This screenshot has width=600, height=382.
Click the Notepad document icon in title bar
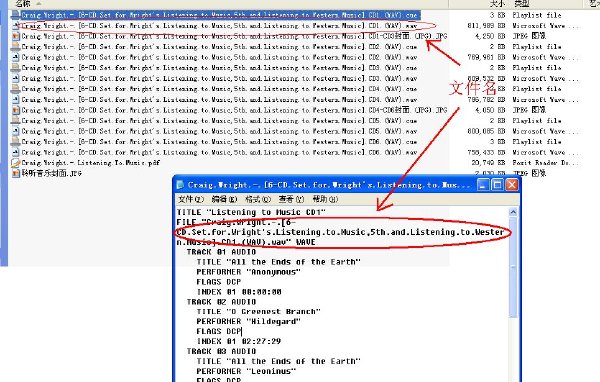tap(180, 185)
